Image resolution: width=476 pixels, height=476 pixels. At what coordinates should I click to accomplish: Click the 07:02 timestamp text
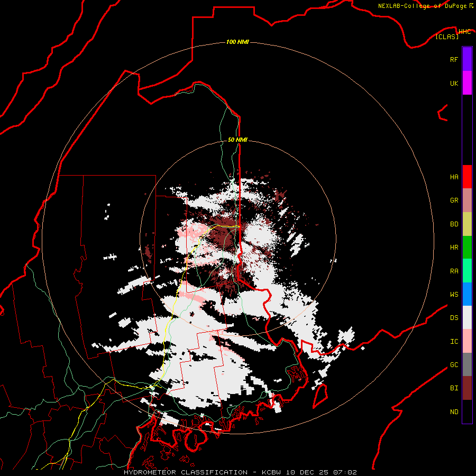pyautogui.click(x=344, y=472)
